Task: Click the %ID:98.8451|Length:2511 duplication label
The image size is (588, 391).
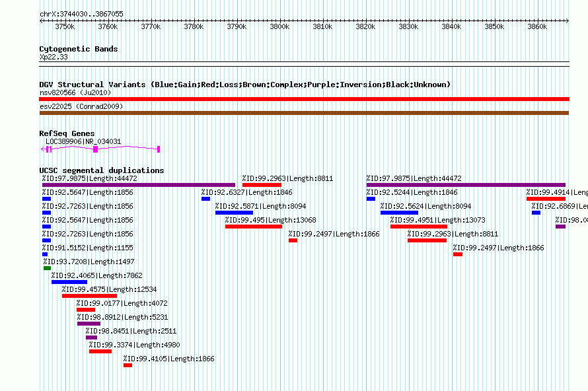Action: tap(131, 331)
